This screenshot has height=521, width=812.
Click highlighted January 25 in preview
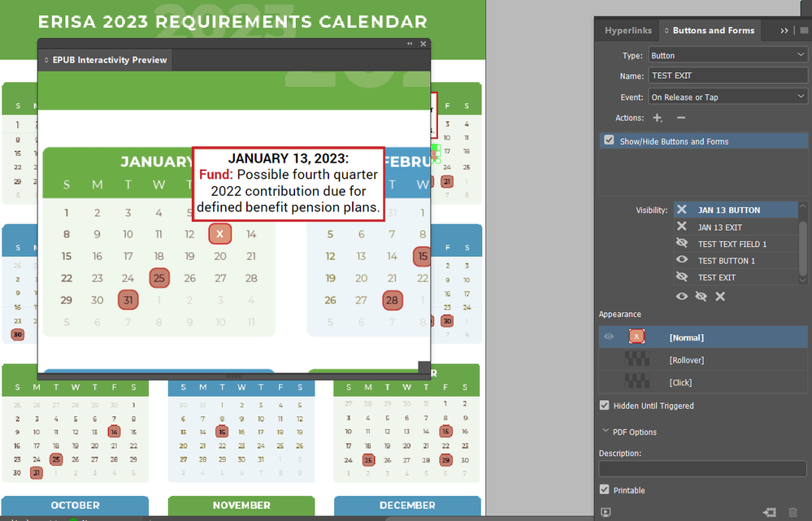click(159, 278)
